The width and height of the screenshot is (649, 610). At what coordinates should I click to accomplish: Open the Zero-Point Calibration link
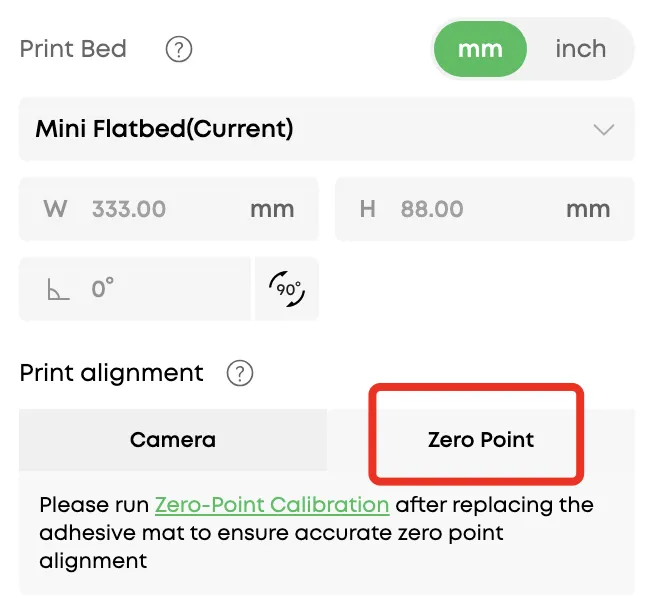[x=272, y=505]
